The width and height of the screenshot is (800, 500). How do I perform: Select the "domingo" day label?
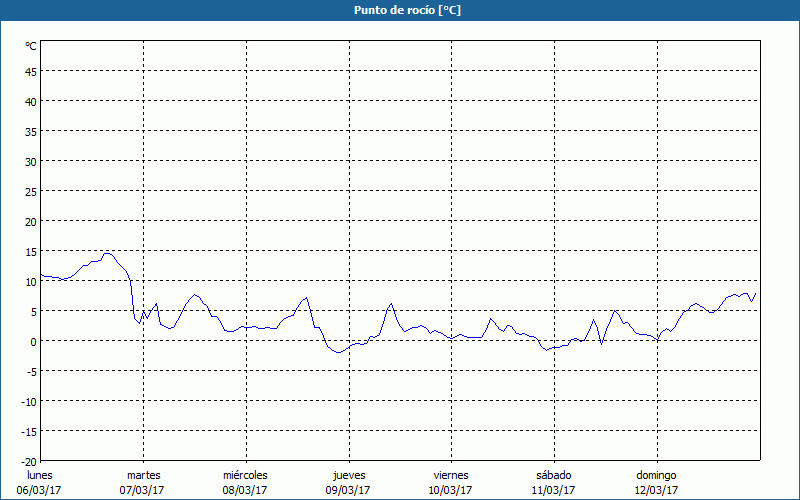pyautogui.click(x=656, y=475)
